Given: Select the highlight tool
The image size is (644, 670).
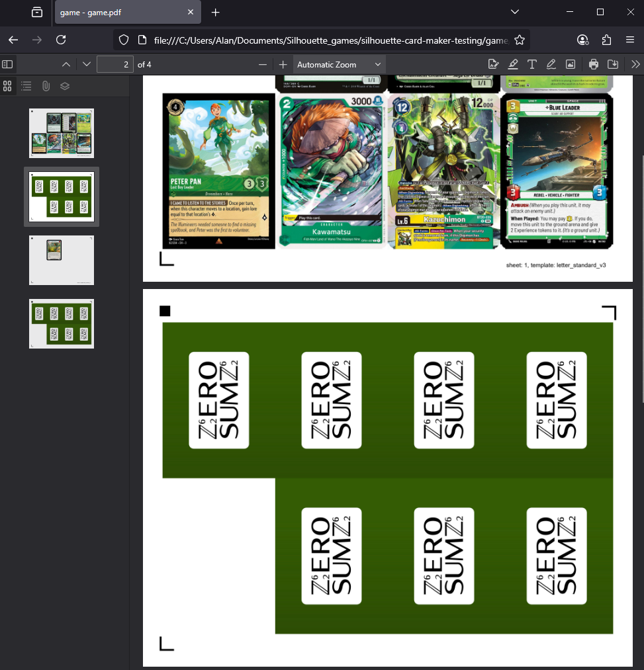Looking at the screenshot, I should click(x=513, y=65).
